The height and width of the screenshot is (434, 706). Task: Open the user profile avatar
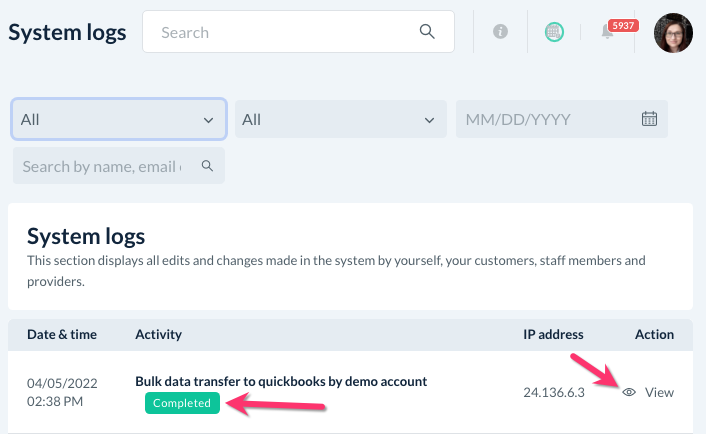tap(673, 32)
